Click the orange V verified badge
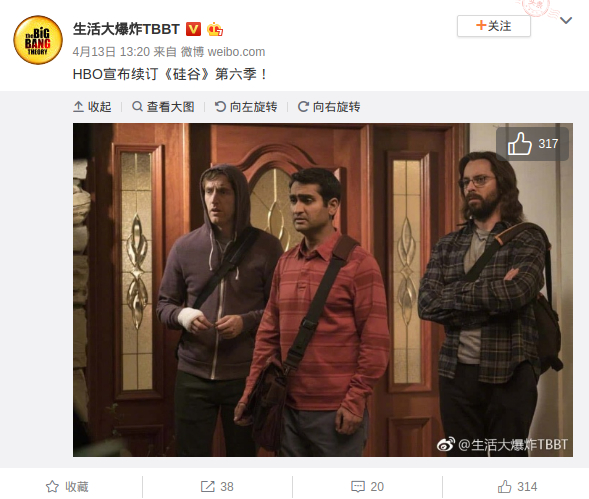Viewport: 589px width, 499px height. point(193,29)
